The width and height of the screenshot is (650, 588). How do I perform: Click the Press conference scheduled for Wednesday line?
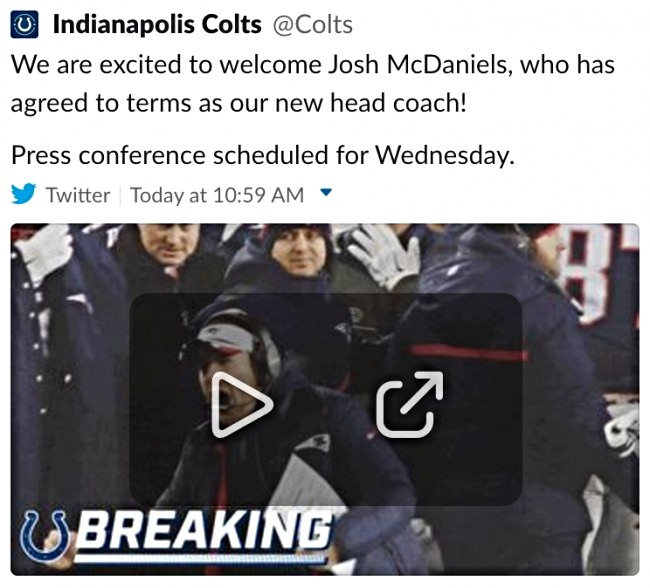(263, 155)
